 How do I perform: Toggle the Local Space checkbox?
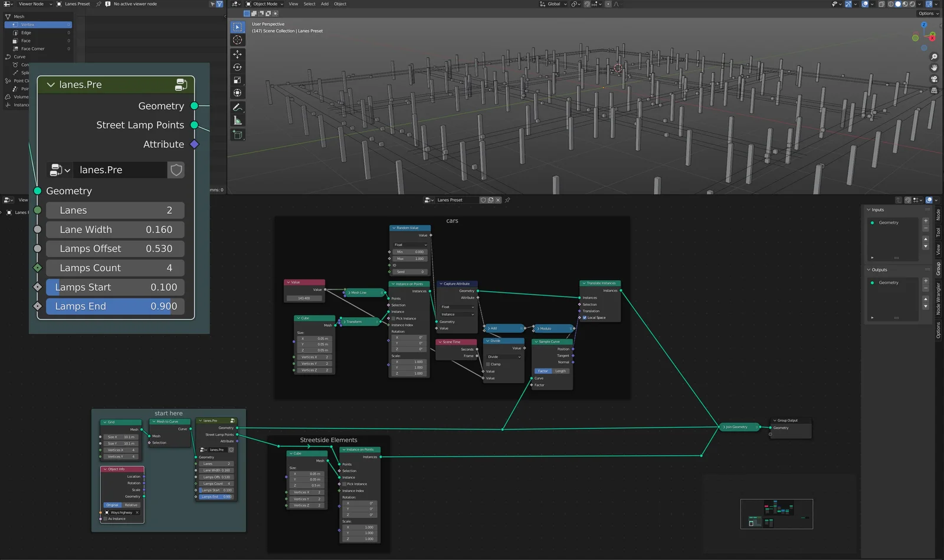pos(585,318)
